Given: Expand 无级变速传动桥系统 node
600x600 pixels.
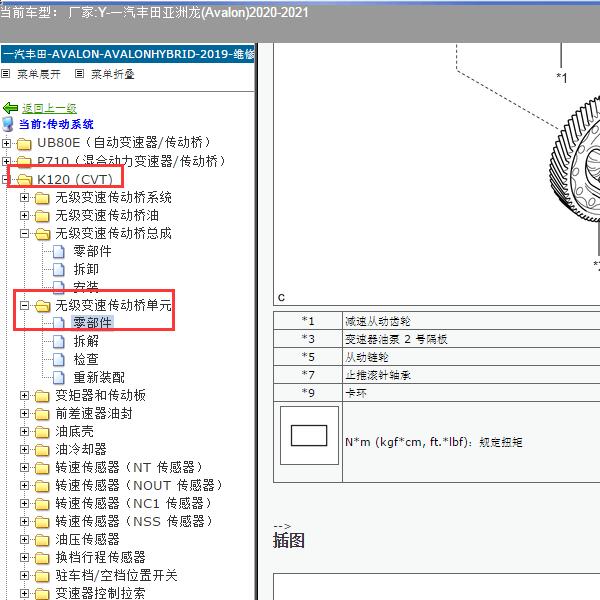Looking at the screenshot, I should [24, 197].
